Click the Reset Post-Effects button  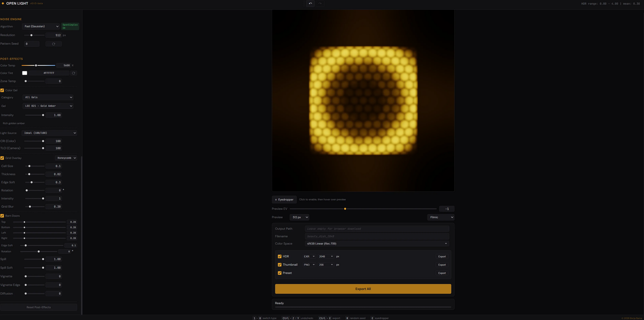click(39, 307)
